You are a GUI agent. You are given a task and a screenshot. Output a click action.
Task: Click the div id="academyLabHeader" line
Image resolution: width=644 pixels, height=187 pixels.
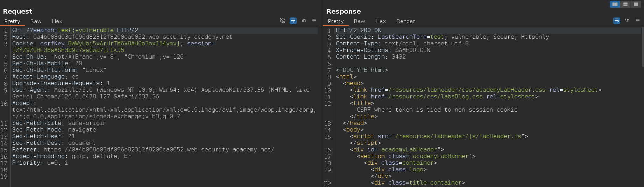click(x=397, y=150)
